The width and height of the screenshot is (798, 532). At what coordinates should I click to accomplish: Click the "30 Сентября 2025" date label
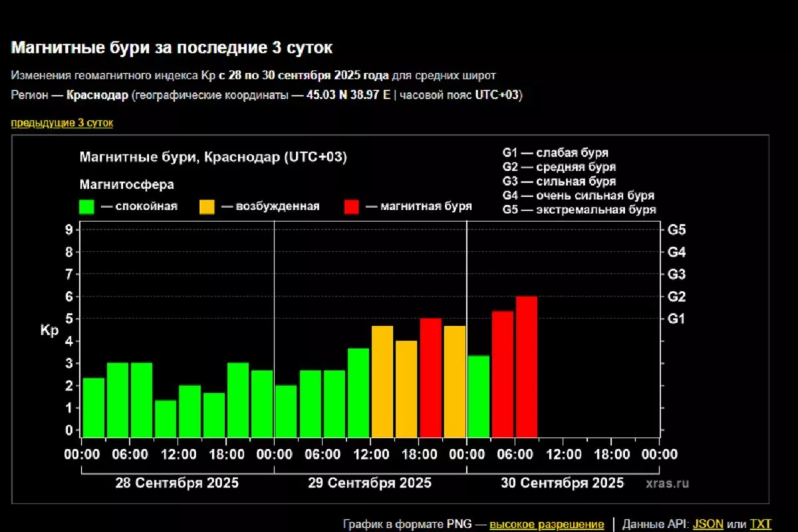click(562, 483)
